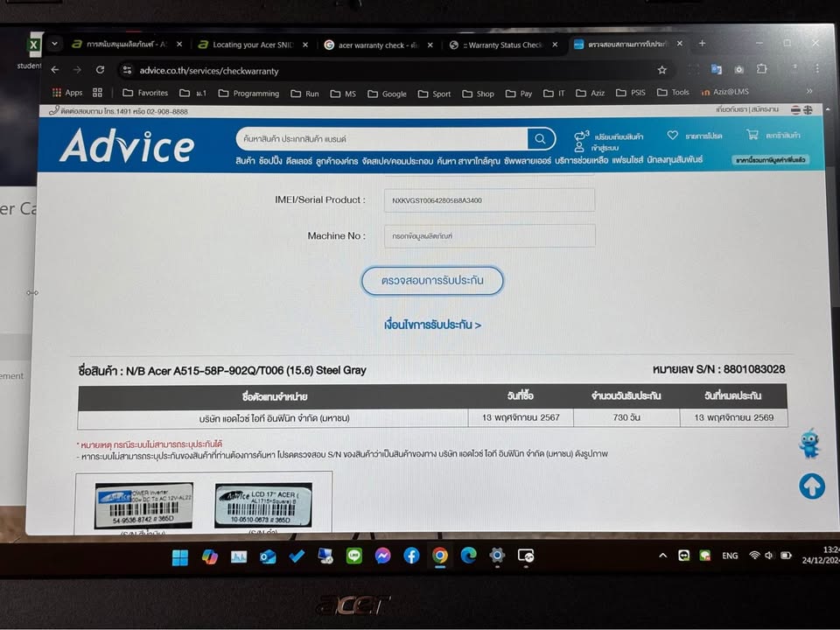Screen dimensions: 840x630
Task: Open Messenger on the taskbar
Action: (382, 556)
